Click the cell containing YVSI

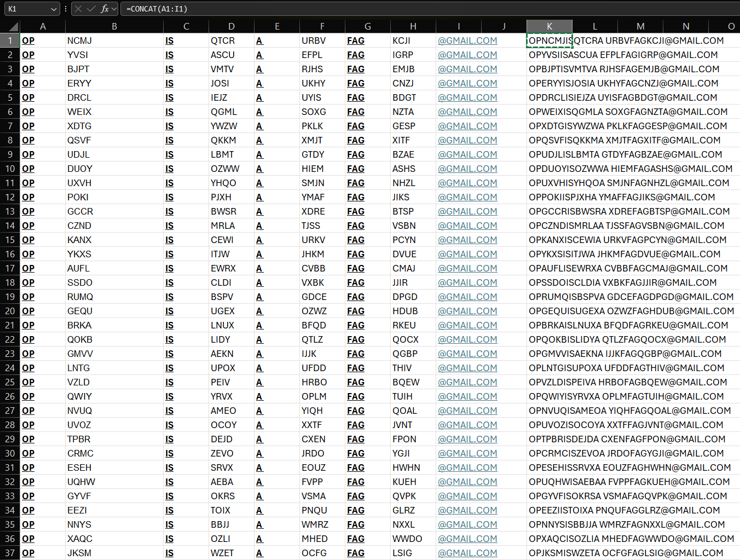[x=114, y=55]
